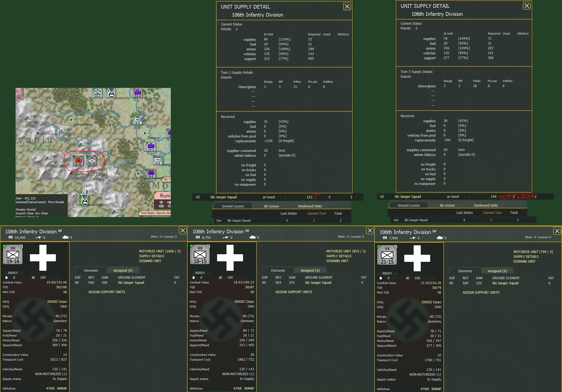Toggle NON-MOTORIZED (1) setting in left panel

51,374
